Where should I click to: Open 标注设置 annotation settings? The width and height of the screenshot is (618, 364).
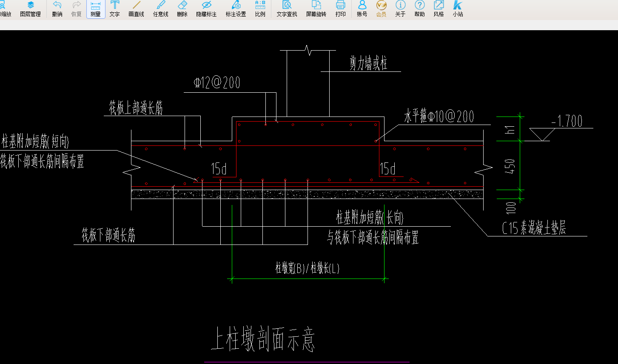(x=236, y=9)
